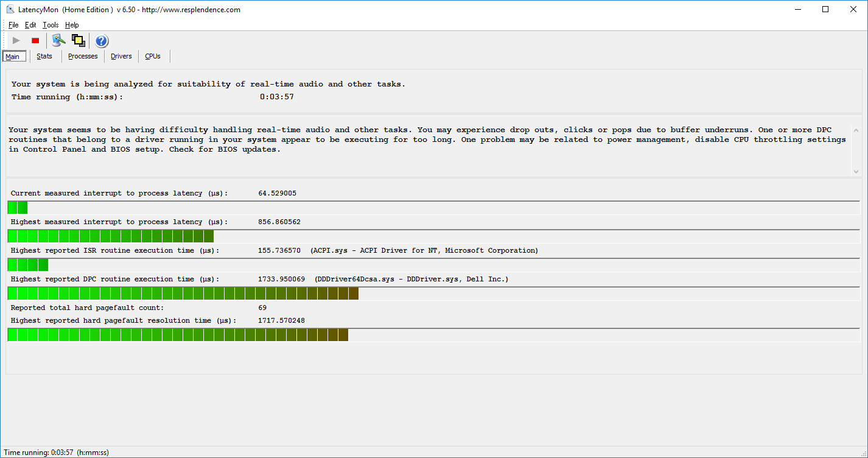Open the Help menu
The height and width of the screenshot is (458, 868).
(x=72, y=25)
